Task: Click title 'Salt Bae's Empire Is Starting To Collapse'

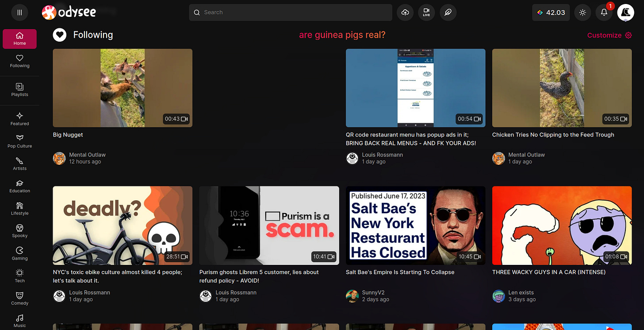Action: pos(400,272)
